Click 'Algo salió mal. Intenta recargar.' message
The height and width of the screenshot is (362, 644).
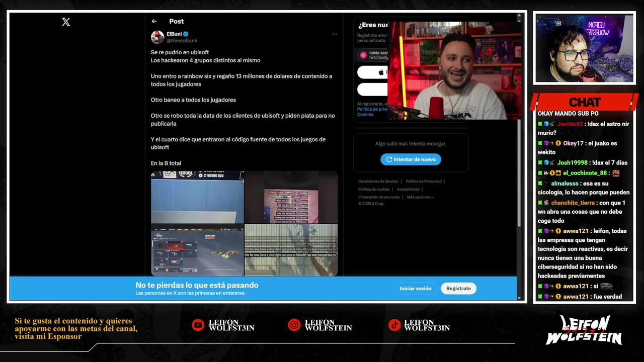[411, 144]
